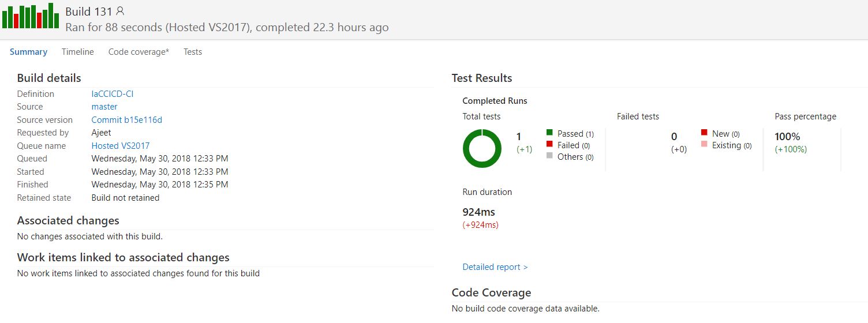Open the master source branch link
The height and width of the screenshot is (323, 868).
click(x=104, y=107)
